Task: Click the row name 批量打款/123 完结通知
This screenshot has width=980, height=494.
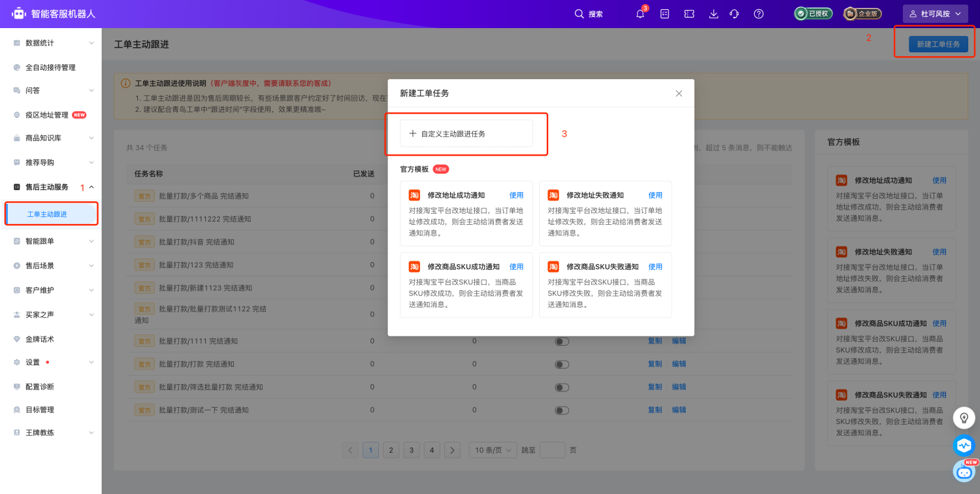Action: [x=196, y=265]
